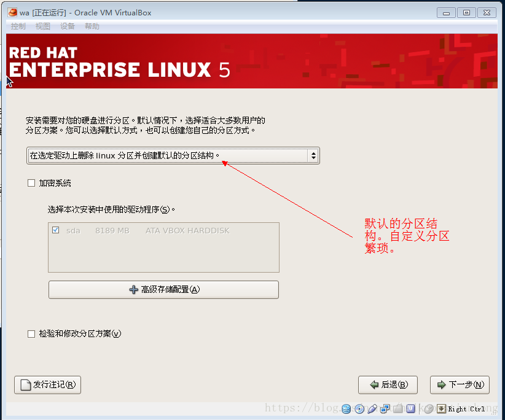Open 发行注记(R) release notes
Image resolution: width=505 pixels, height=420 pixels.
pyautogui.click(x=48, y=385)
